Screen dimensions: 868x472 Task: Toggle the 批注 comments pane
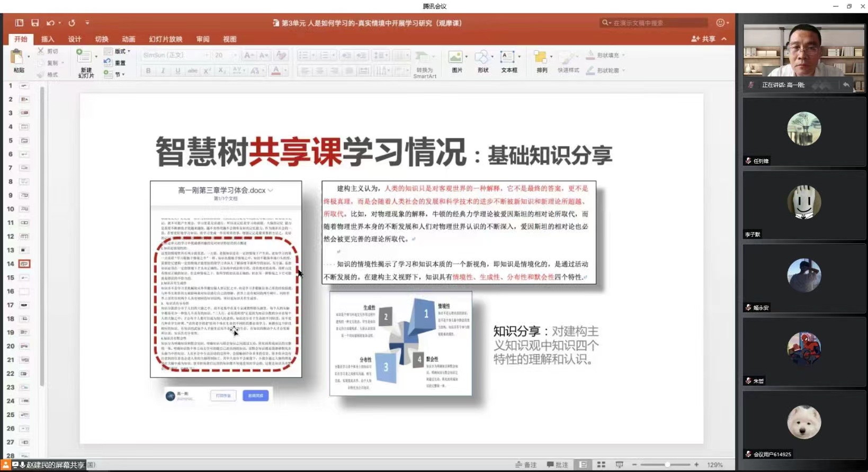coord(558,465)
